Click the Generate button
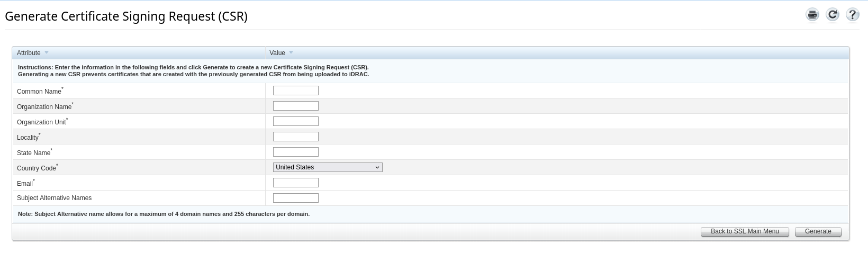Viewport: 868px width, 262px height. [x=818, y=232]
